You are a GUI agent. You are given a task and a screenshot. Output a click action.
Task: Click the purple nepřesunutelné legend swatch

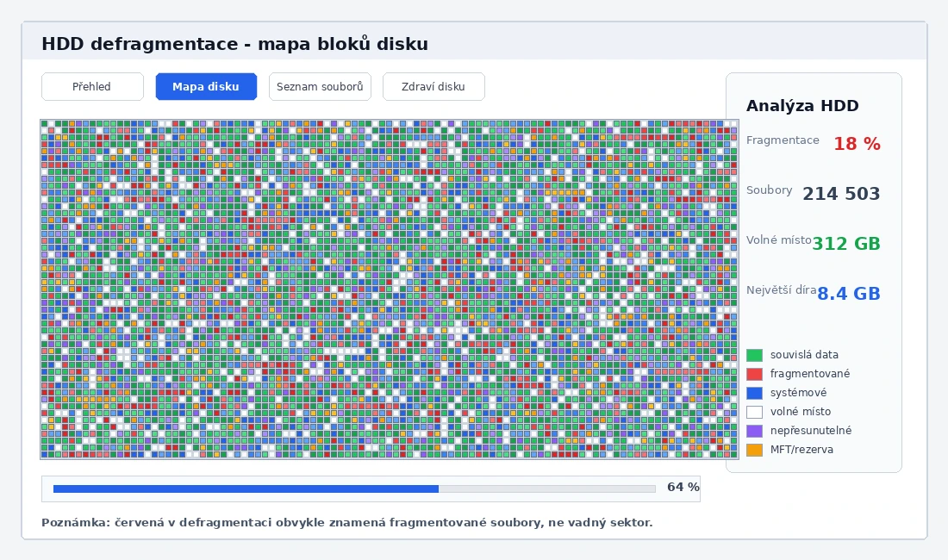755,431
